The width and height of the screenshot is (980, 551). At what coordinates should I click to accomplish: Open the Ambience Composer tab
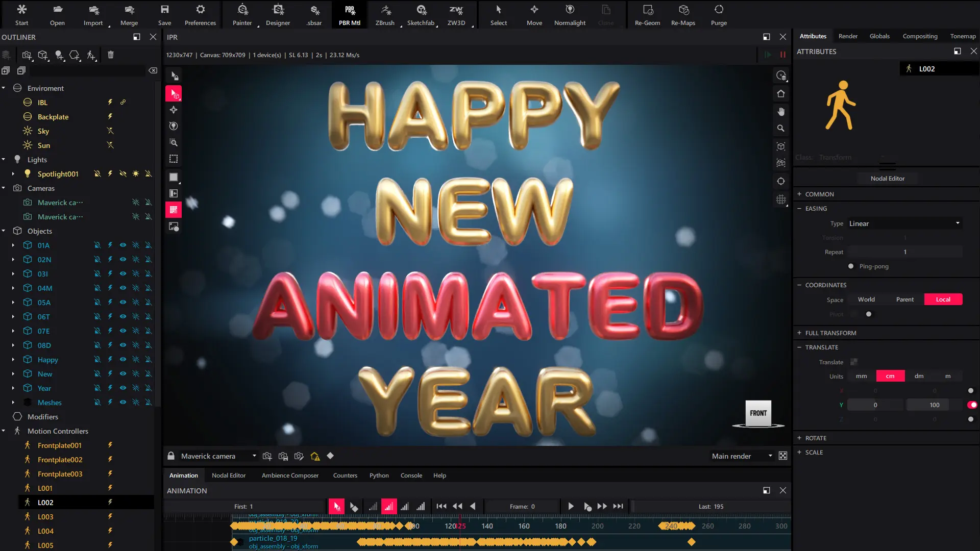pyautogui.click(x=290, y=475)
